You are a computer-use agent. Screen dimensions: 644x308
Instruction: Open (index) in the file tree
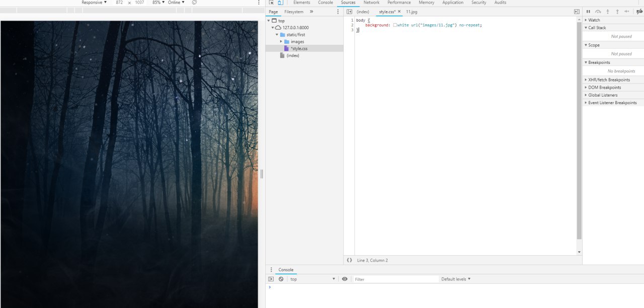[x=293, y=55]
